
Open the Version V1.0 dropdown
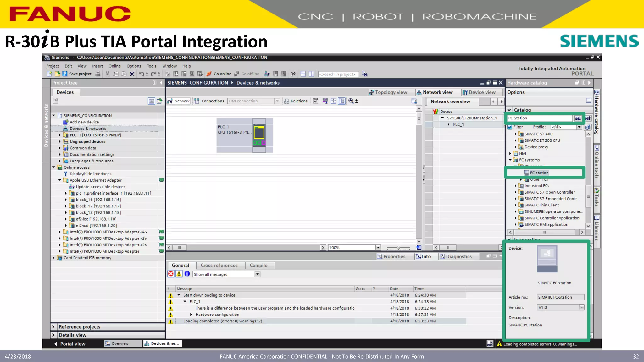pos(582,307)
